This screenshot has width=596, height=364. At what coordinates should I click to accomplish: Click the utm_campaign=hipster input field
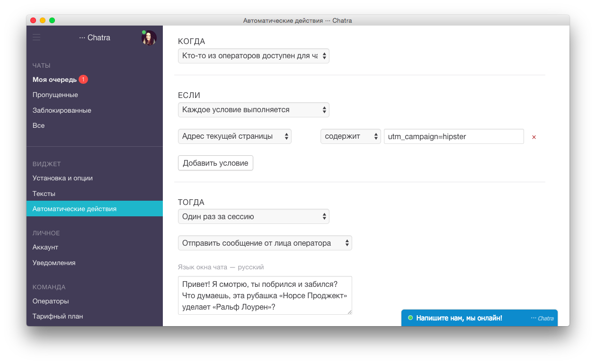(x=454, y=136)
